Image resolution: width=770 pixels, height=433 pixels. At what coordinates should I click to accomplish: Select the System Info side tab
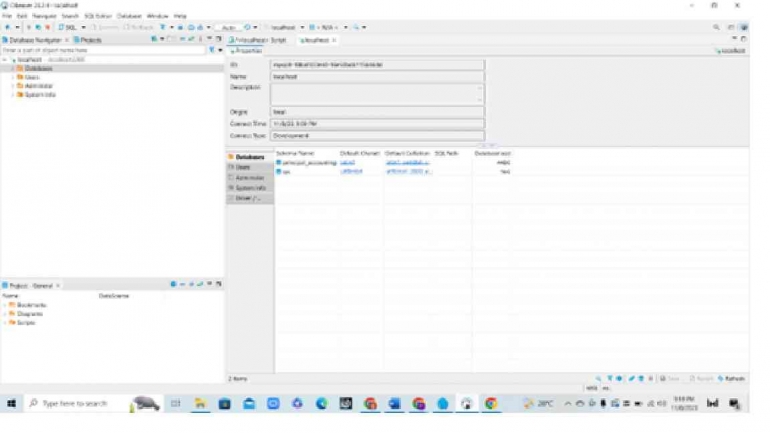pyautogui.click(x=249, y=188)
